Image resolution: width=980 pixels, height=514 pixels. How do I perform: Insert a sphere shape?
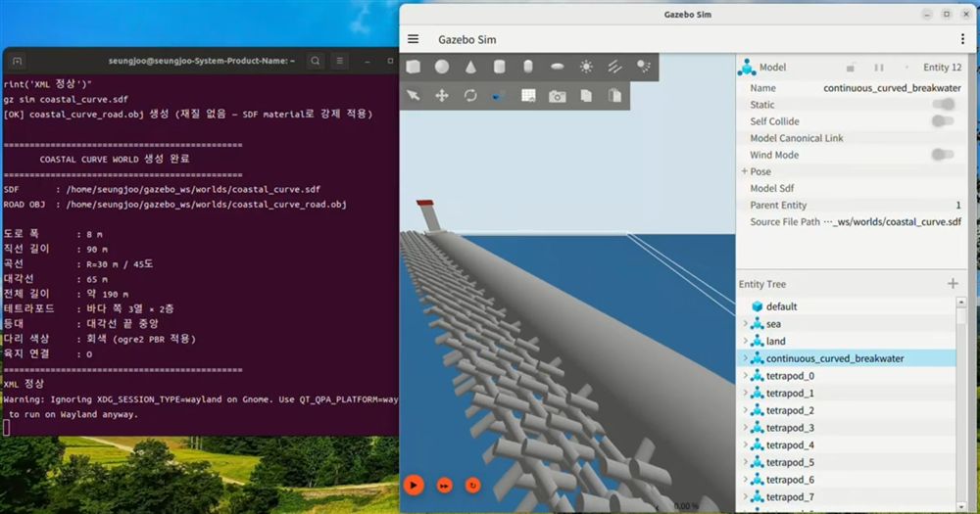pos(442,67)
